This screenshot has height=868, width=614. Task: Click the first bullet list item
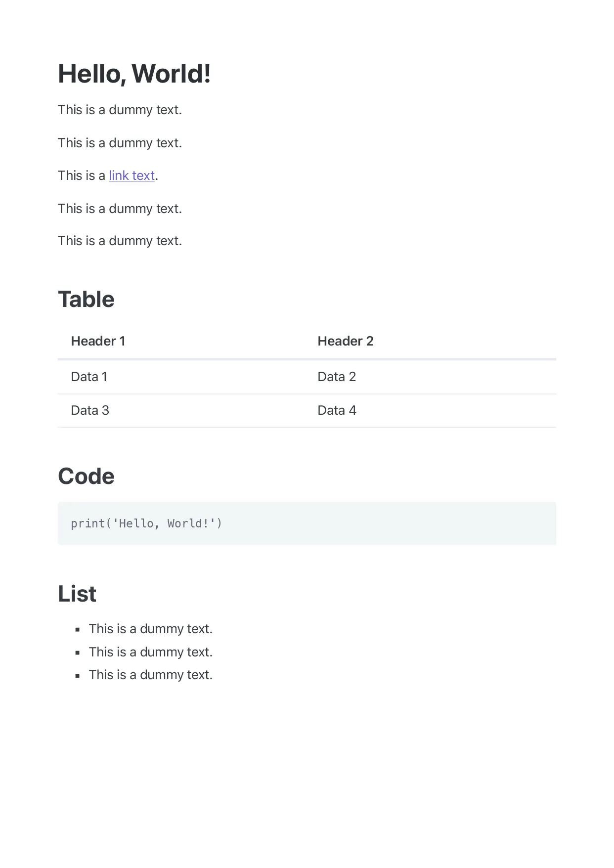(151, 629)
